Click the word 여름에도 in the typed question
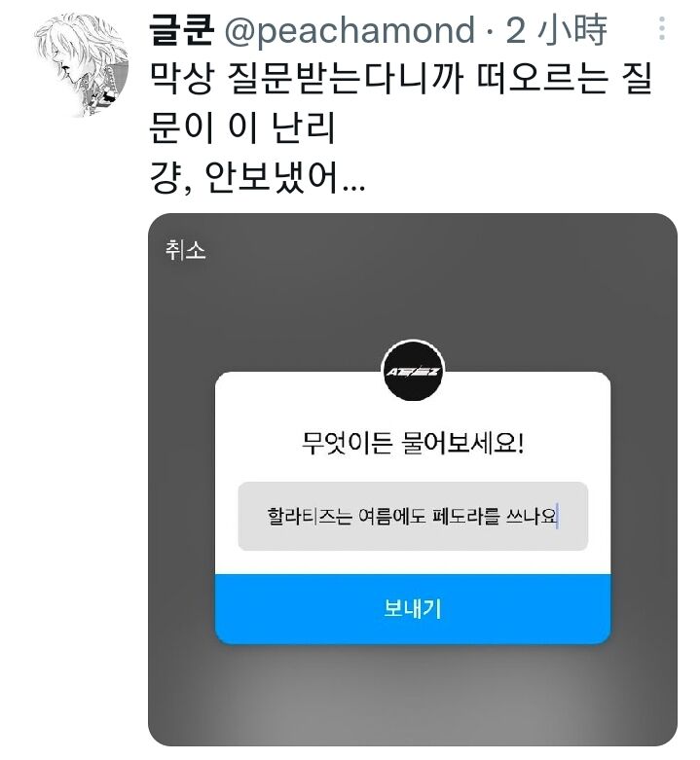 pyautogui.click(x=391, y=516)
